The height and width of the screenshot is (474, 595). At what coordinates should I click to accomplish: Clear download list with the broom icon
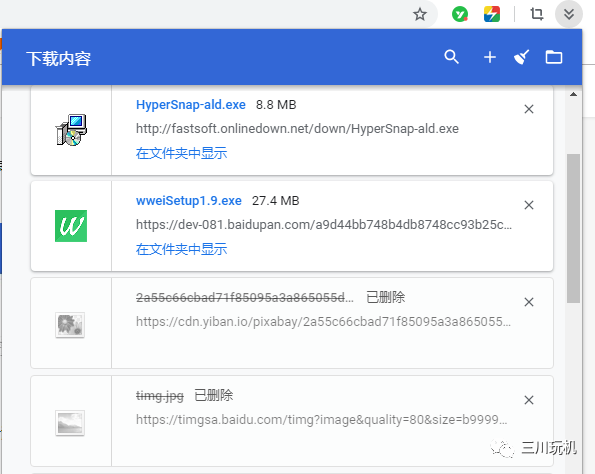[521, 57]
